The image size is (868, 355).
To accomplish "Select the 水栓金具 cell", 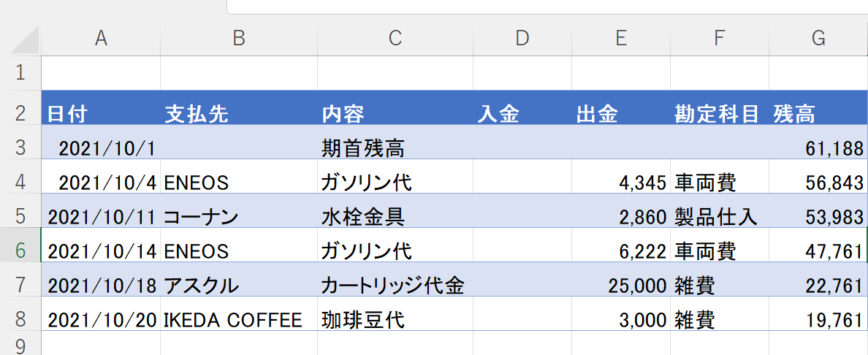I will [395, 216].
